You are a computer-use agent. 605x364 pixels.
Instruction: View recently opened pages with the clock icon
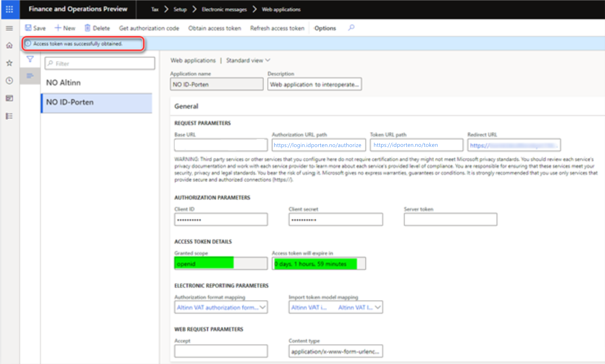9,80
